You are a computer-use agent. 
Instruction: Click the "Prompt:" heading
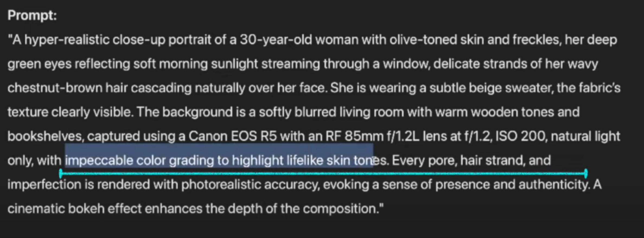(x=32, y=15)
